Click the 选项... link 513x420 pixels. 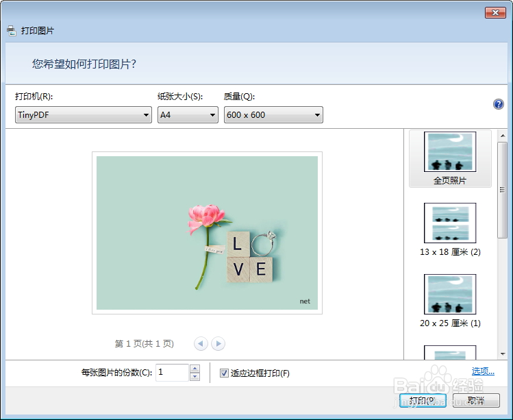pos(483,371)
